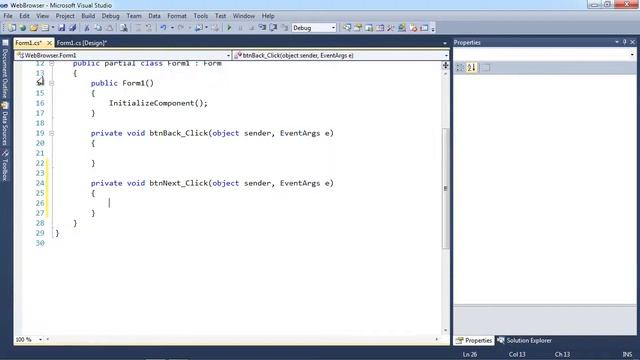Click Categorized view icon in Properties panel
Image resolution: width=640 pixels, height=360 pixels.
click(x=460, y=68)
